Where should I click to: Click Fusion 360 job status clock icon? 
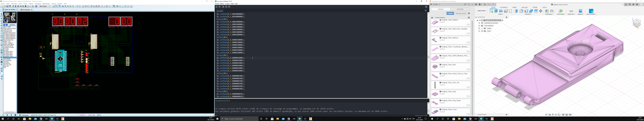point(633,4)
